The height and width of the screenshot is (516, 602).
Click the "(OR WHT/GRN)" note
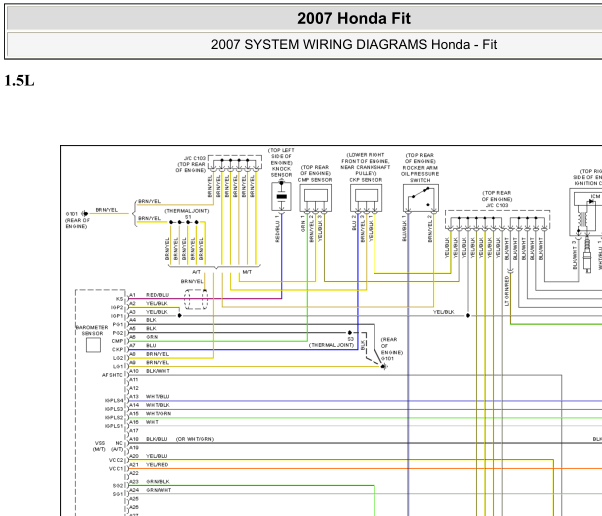point(195,439)
